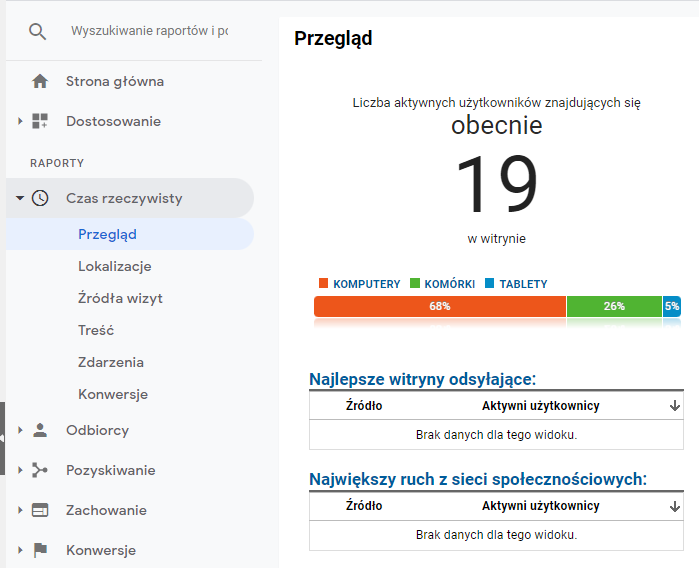Open the Dostosowanie menu item

113,121
